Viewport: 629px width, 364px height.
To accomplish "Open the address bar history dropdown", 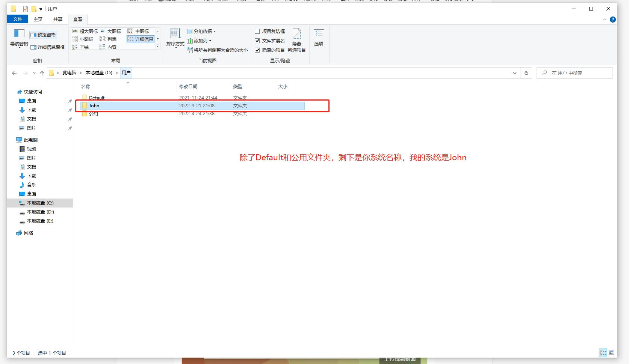I will tap(515, 73).
